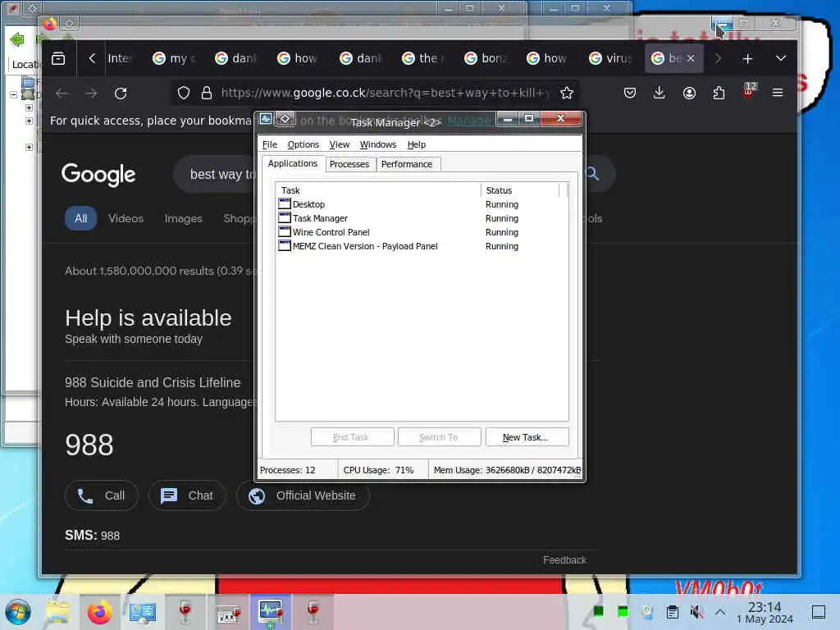The width and height of the screenshot is (840, 630).
Task: Click the Google logo
Action: click(x=98, y=175)
